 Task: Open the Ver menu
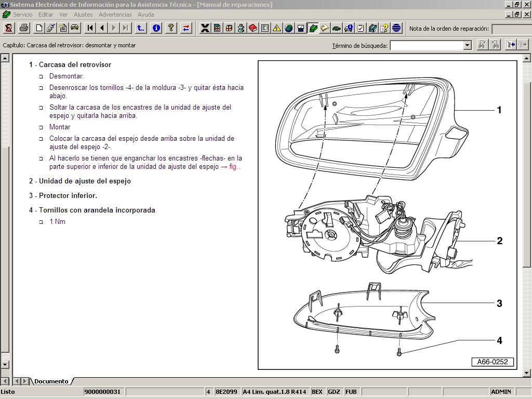pos(63,15)
